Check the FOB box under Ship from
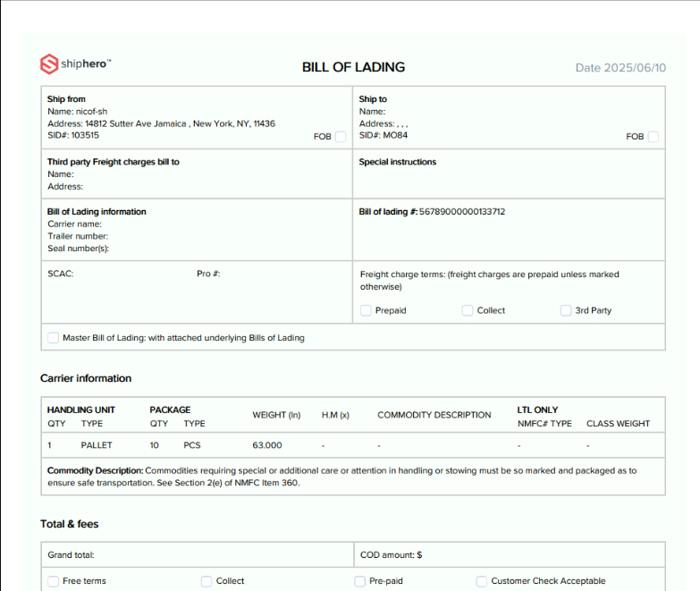The image size is (700, 591). [x=341, y=137]
